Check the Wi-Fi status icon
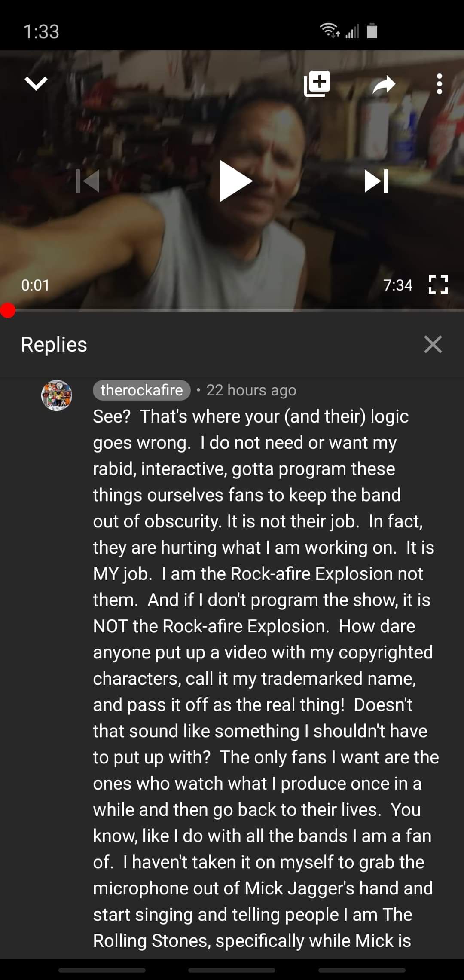The image size is (464, 980). (x=330, y=30)
